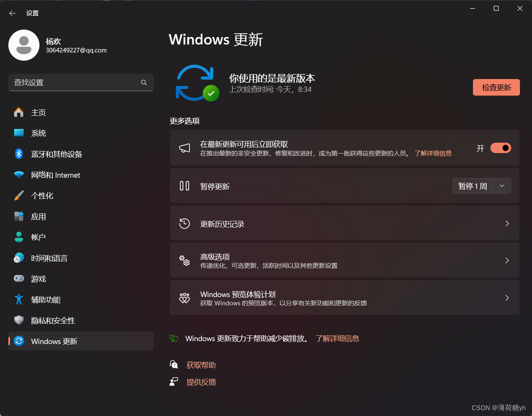Viewport: 532px width, 416px height.
Task: Click the gears icon for 高级选项
Action: [185, 260]
